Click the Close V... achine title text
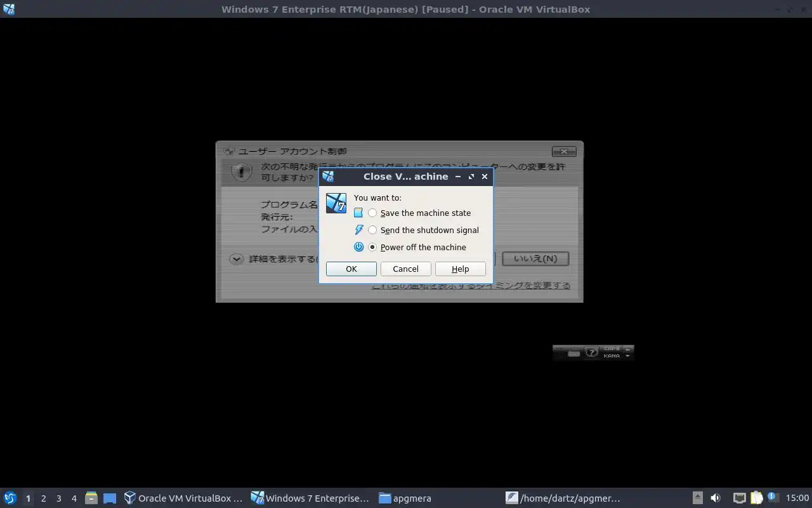The height and width of the screenshot is (508, 812). (x=406, y=177)
